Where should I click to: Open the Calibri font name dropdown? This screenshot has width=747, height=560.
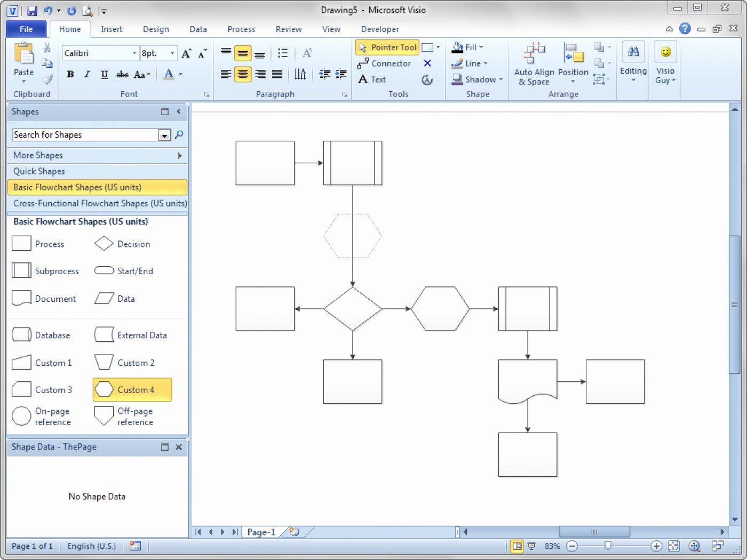[134, 53]
